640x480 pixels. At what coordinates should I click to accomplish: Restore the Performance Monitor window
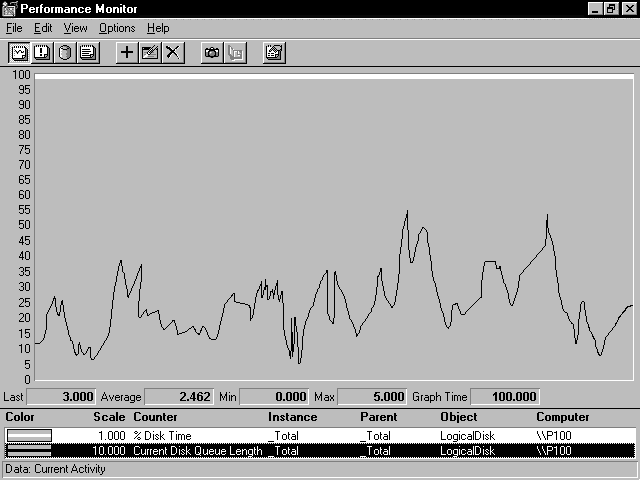[x=611, y=9]
